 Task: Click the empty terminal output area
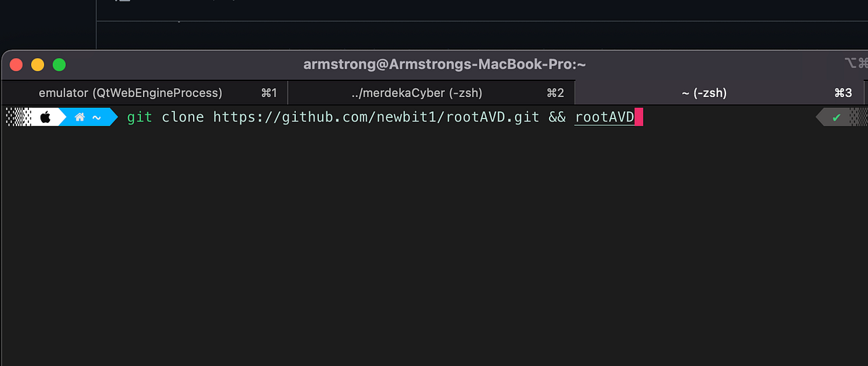point(434,246)
